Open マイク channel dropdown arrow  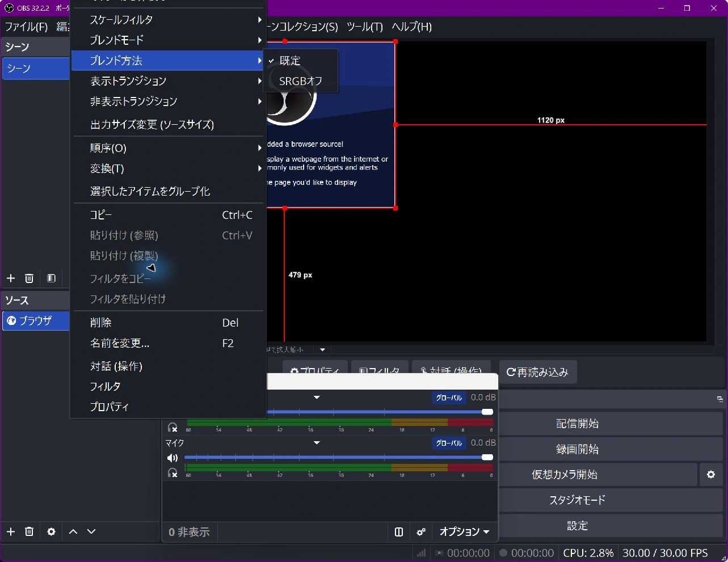(x=317, y=442)
